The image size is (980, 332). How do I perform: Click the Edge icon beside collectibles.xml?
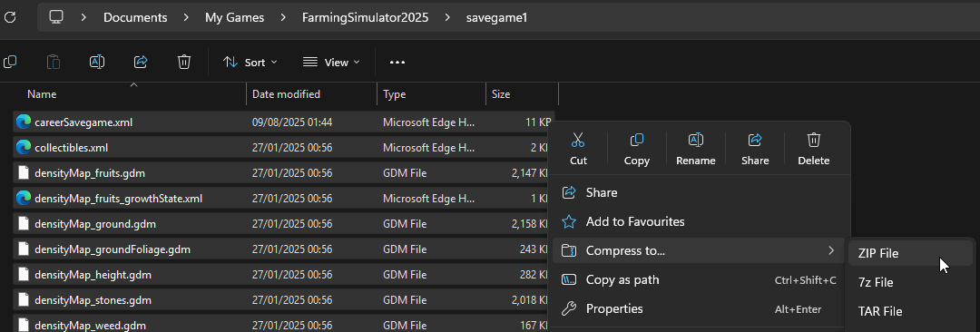[24, 148]
